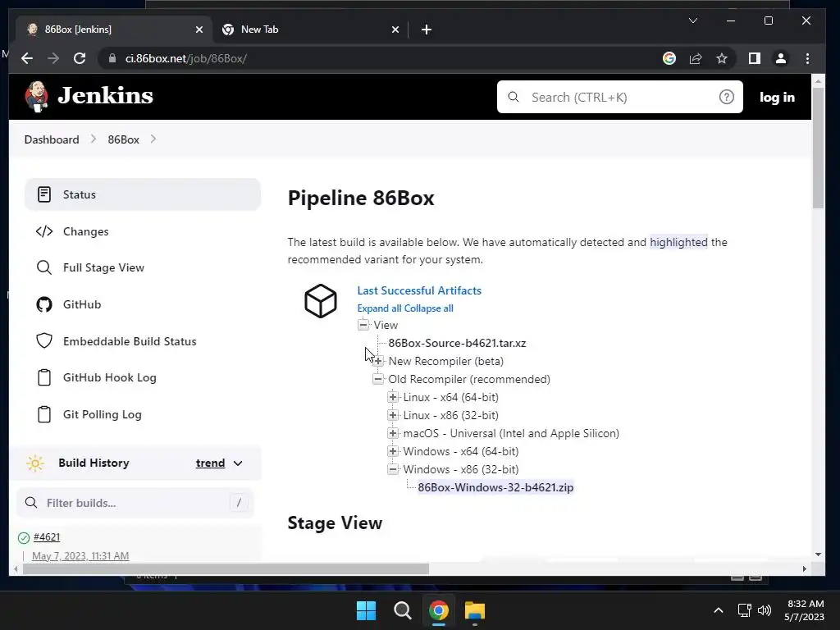
Task: Open the volume icon in system tray
Action: [765, 610]
